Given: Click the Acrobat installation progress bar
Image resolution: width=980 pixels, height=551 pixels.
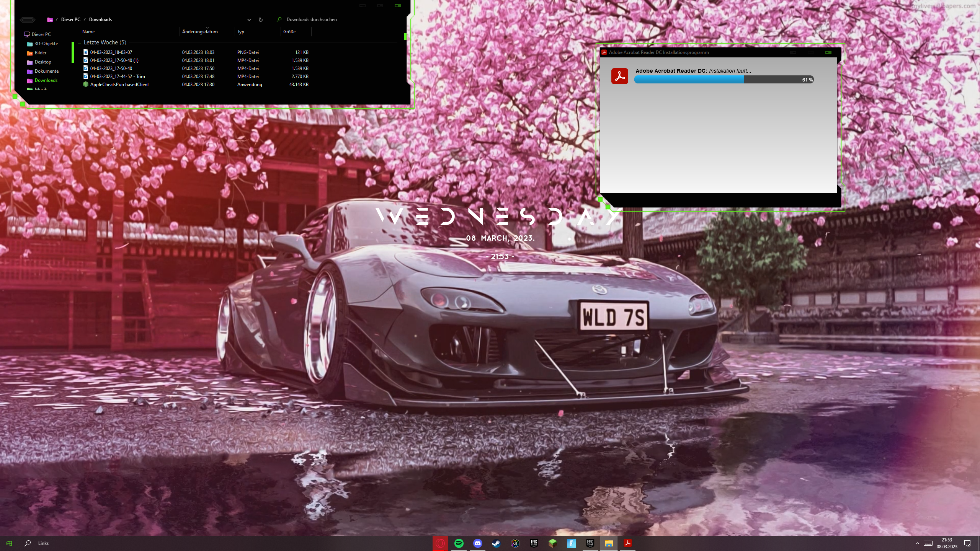Looking at the screenshot, I should (x=724, y=80).
